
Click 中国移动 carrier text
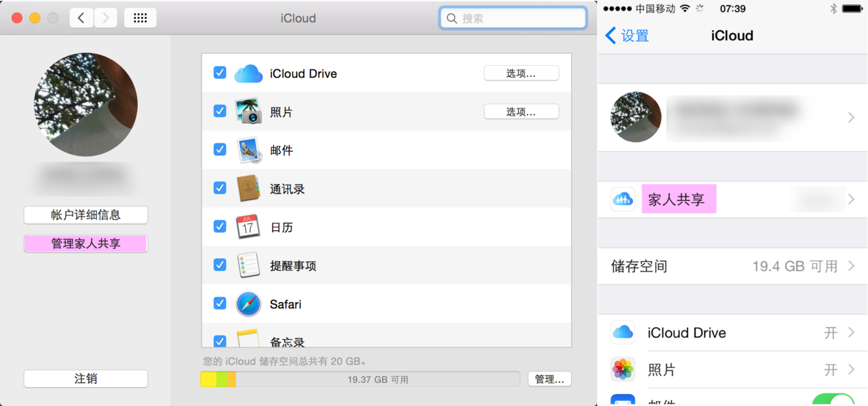[x=655, y=8]
